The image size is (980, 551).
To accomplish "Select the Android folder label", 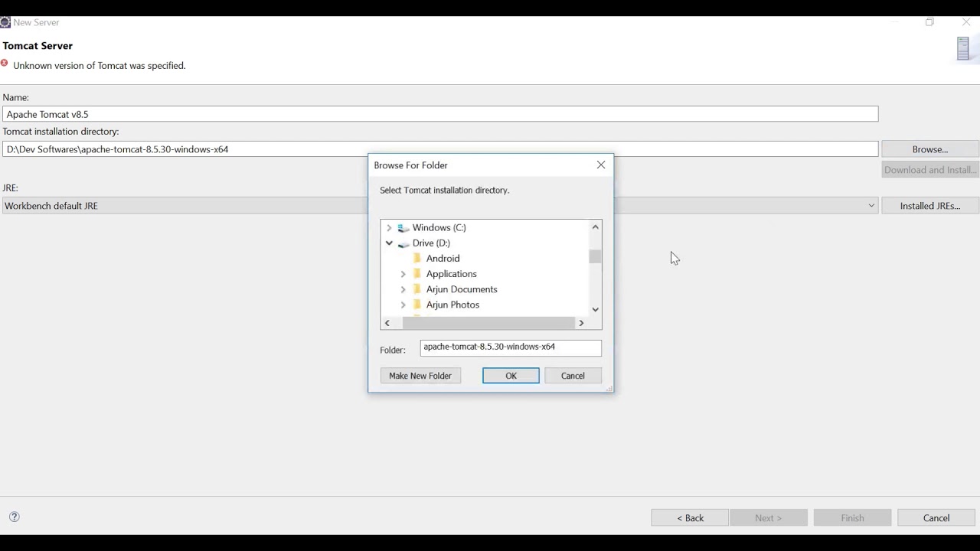I will 443,259.
